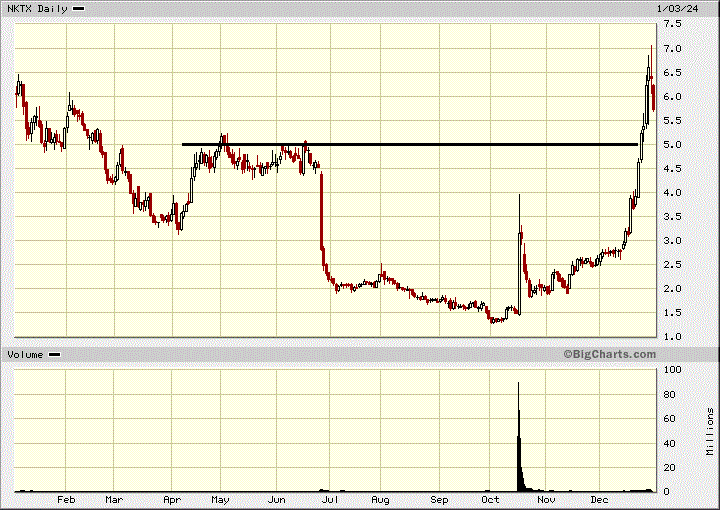720x510 pixels.
Task: Click the 40 volume axis label
Action: (x=669, y=443)
